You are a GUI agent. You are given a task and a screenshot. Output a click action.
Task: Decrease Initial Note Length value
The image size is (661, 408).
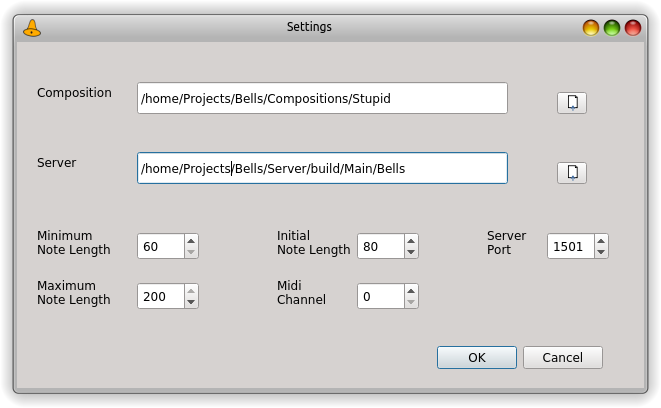tap(411, 252)
